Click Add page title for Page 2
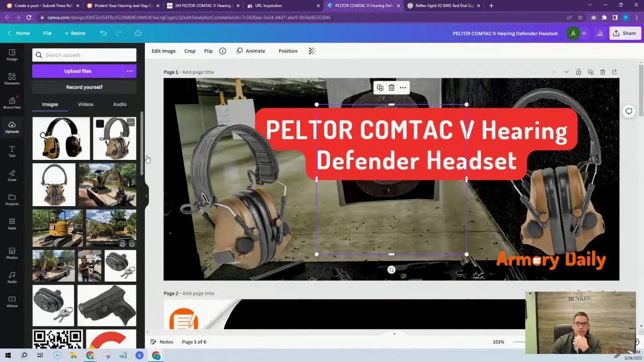The image size is (644, 362). point(198,293)
